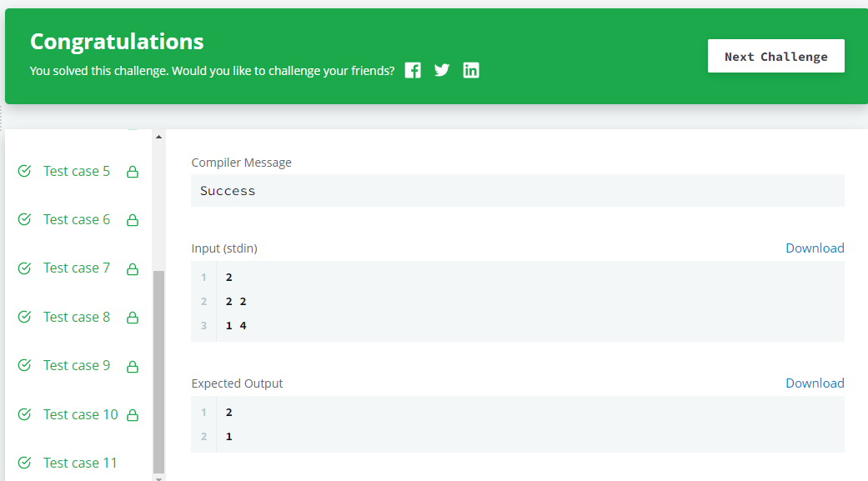Share challenge on Twitter
Image resolution: width=868 pixels, height=481 pixels.
(x=442, y=70)
